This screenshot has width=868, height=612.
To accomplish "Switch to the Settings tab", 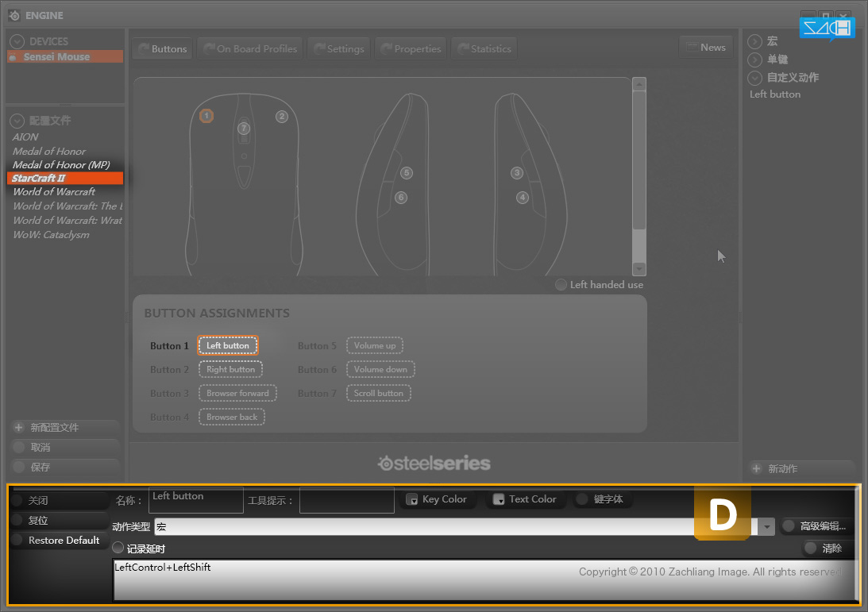I will 339,48.
